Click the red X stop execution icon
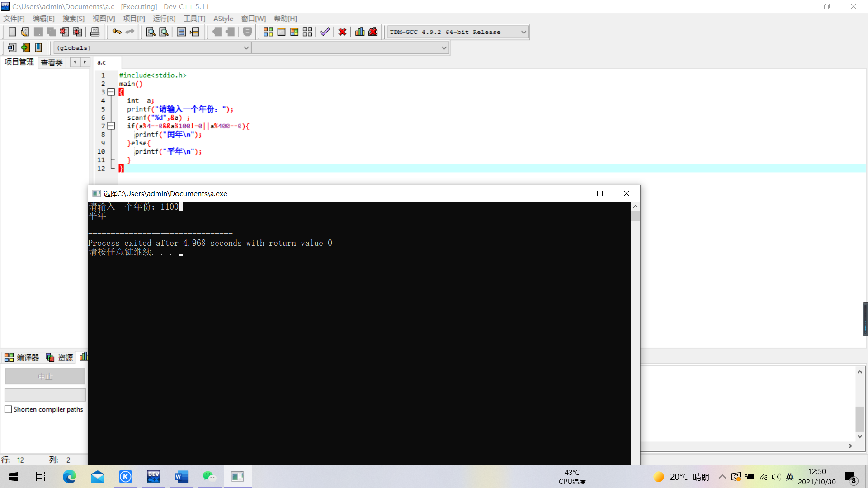The image size is (868, 488). pyautogui.click(x=342, y=32)
